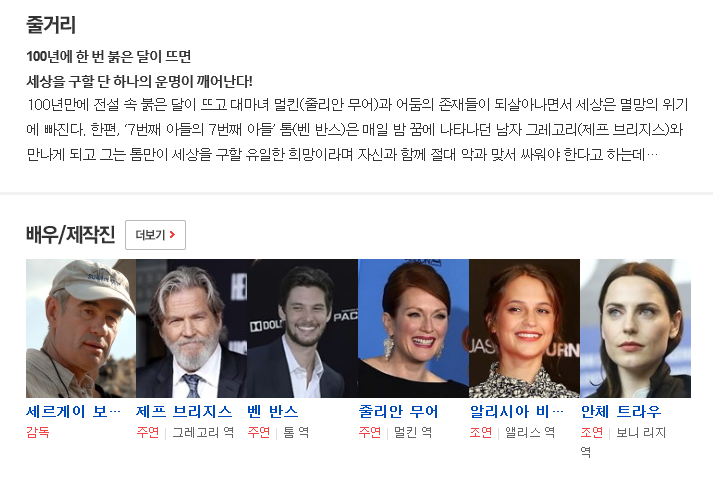Viewport: 713px width, 477px height.
Task: Open 안체 트라우 photo thumbnail
Action: [635, 328]
